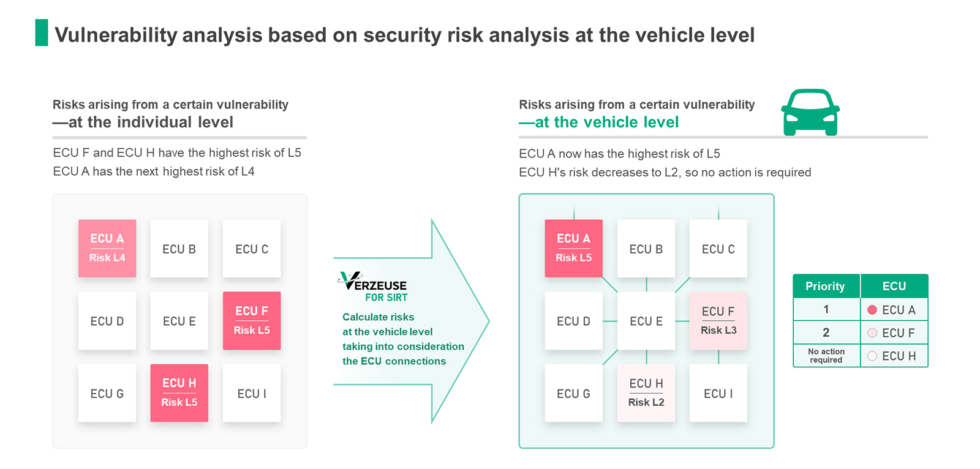The height and width of the screenshot is (469, 980).
Task: Click the VERZEUSE for SIRT logo
Action: click(x=372, y=287)
